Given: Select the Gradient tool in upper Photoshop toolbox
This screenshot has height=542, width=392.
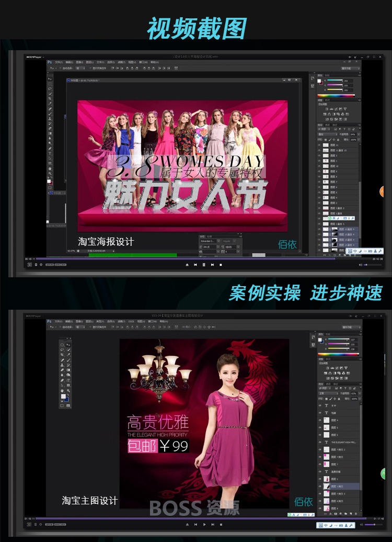Looking at the screenshot, I should click(50, 133).
